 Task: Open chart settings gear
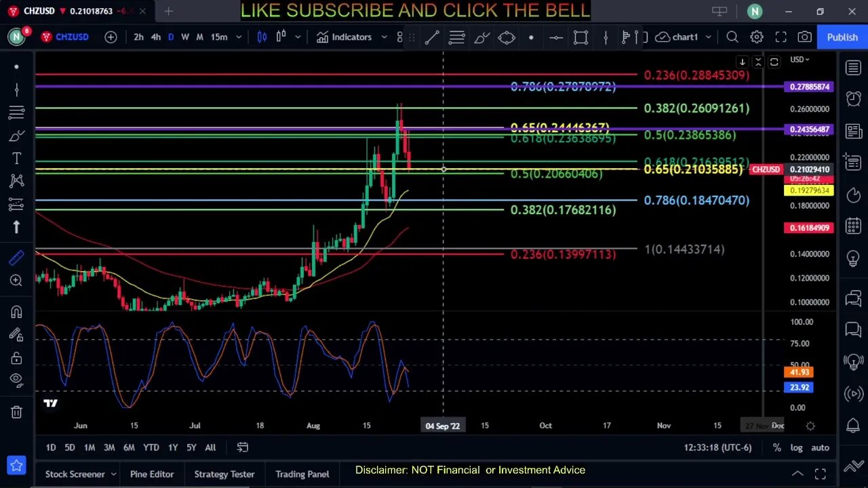pos(757,37)
